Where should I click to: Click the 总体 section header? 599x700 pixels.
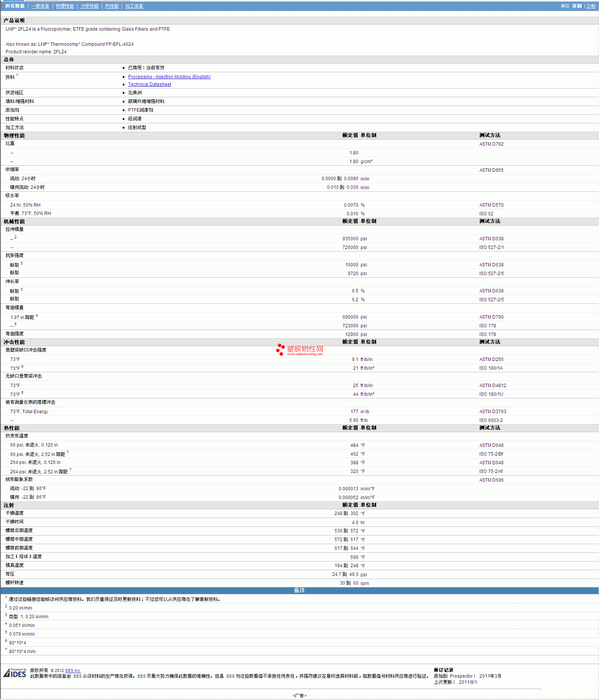pyautogui.click(x=9, y=59)
